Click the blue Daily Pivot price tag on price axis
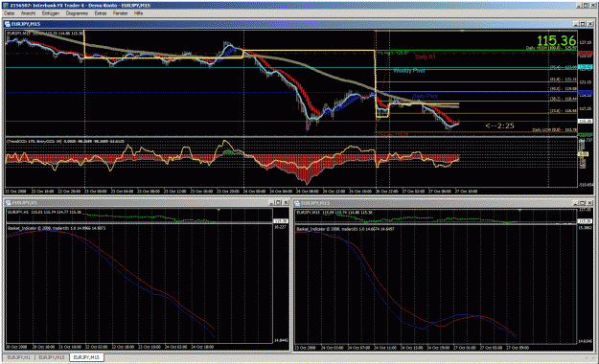The width and height of the screenshot is (599, 364). (x=586, y=92)
